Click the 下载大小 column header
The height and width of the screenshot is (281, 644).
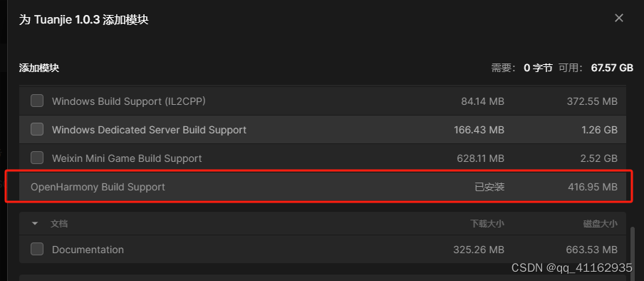click(487, 224)
